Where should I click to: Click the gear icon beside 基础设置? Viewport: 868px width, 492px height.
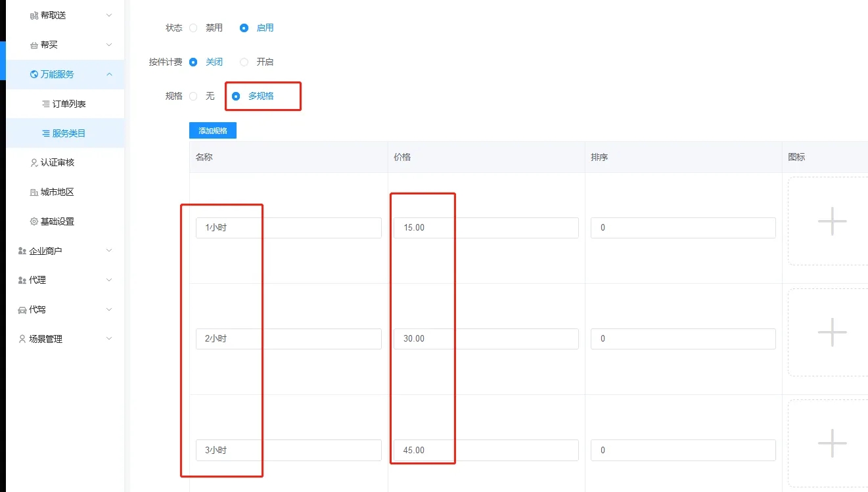pos(34,222)
